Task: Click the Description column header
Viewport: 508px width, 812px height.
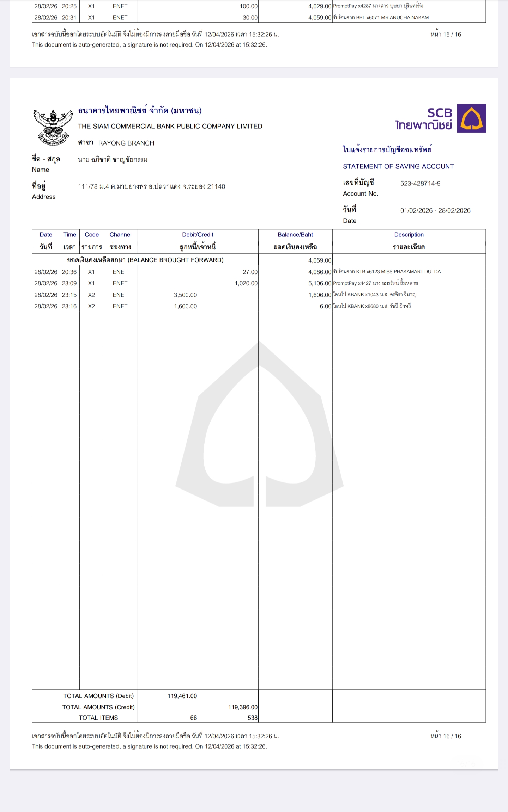Action: [x=409, y=241]
